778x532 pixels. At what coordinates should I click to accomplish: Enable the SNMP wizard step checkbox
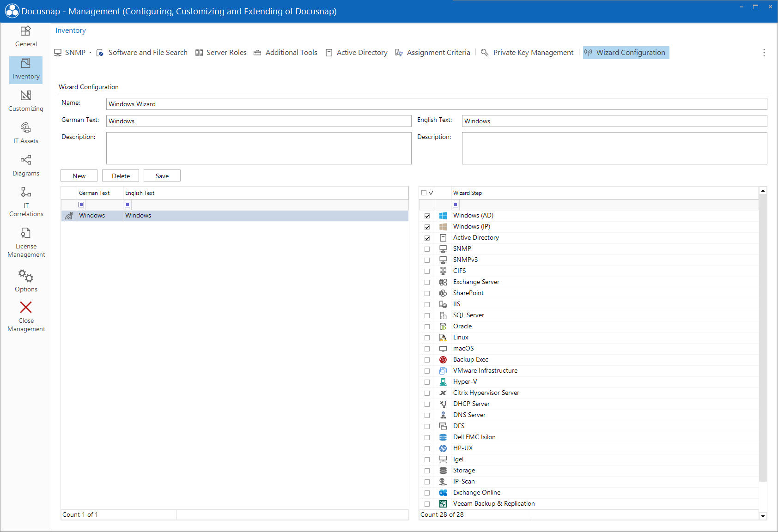[x=427, y=249]
